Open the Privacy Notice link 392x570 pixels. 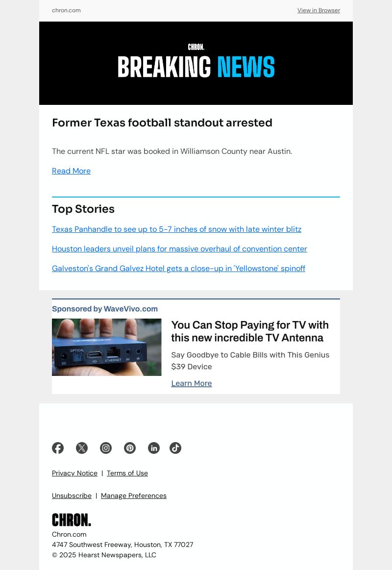click(x=74, y=473)
